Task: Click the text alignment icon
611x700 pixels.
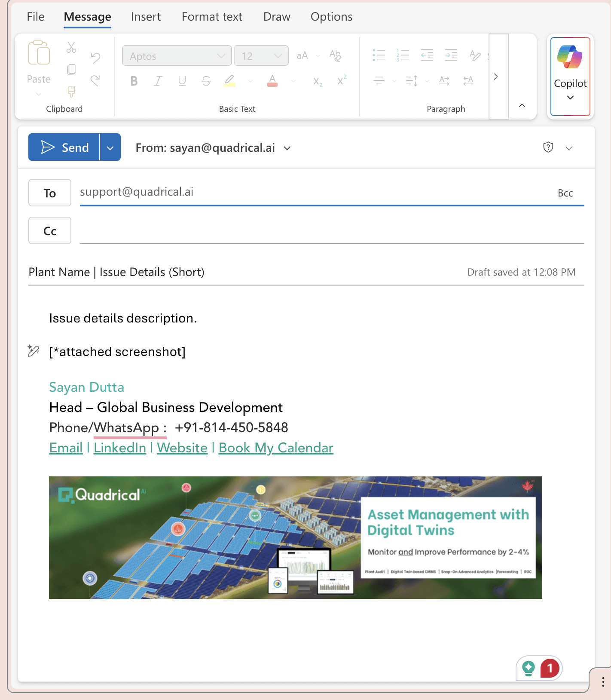Action: tap(379, 80)
